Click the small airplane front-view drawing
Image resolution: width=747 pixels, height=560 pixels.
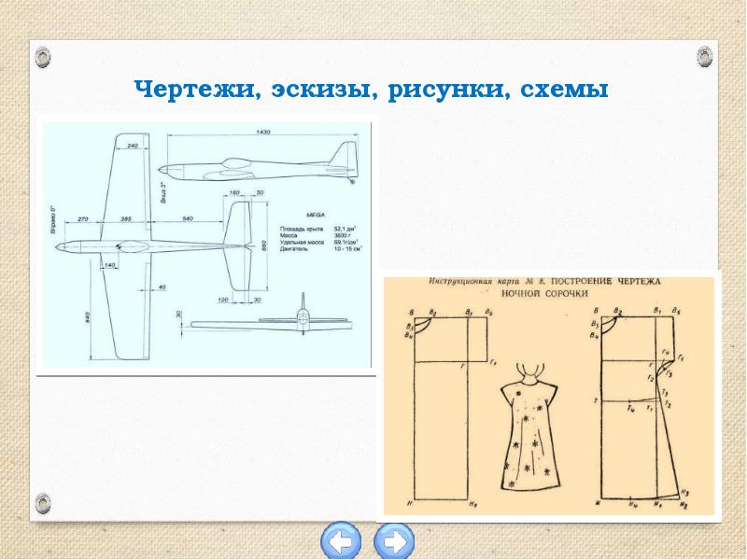click(301, 317)
